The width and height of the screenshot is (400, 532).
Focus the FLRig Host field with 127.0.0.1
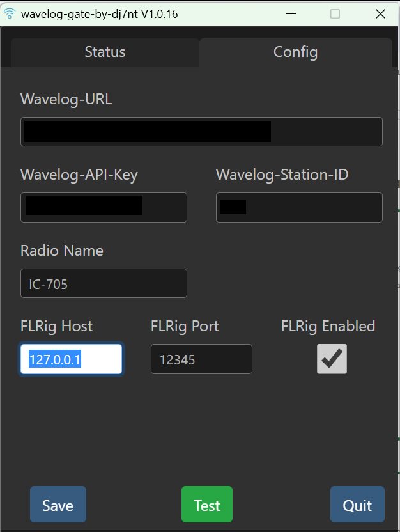point(71,359)
